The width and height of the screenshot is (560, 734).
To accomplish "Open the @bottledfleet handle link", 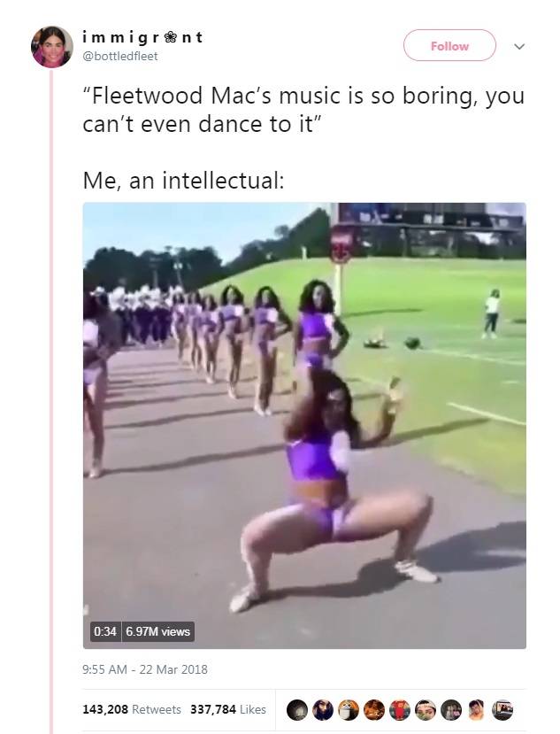I will click(x=120, y=56).
